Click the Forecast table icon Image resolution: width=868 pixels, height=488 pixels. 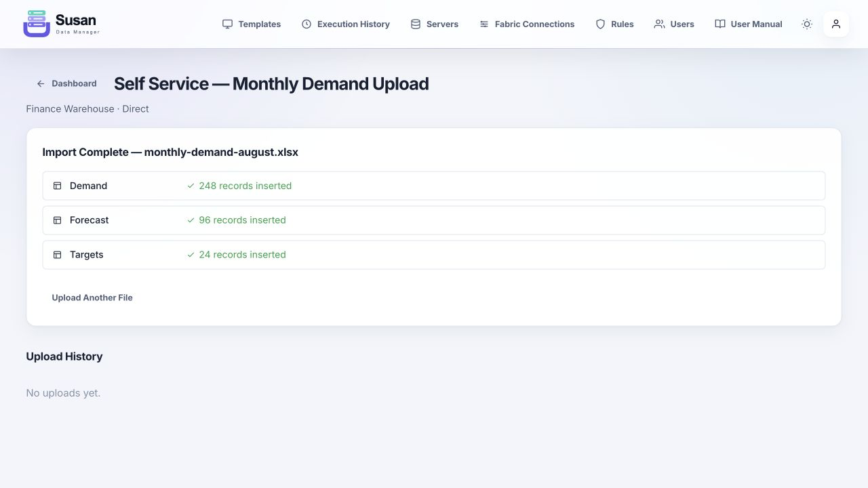[58, 220]
